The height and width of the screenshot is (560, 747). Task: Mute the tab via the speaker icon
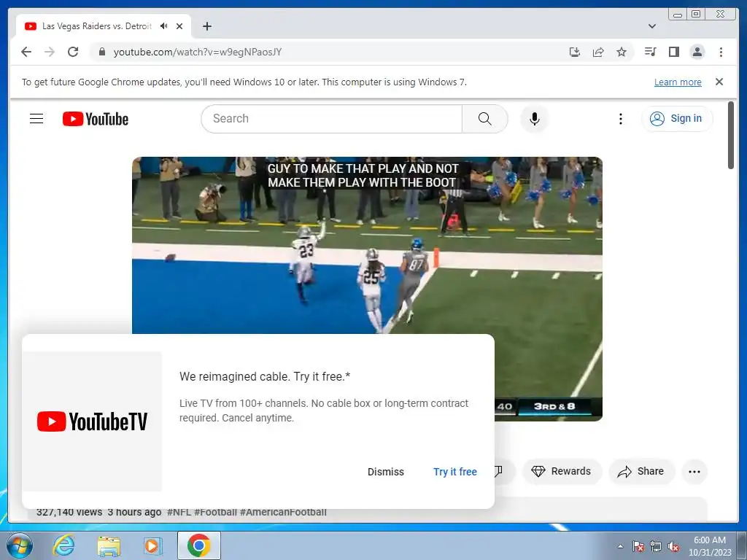(164, 26)
